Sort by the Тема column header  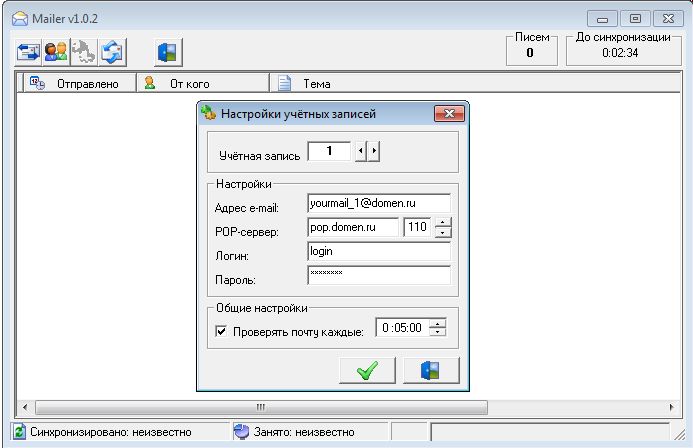tap(475, 84)
